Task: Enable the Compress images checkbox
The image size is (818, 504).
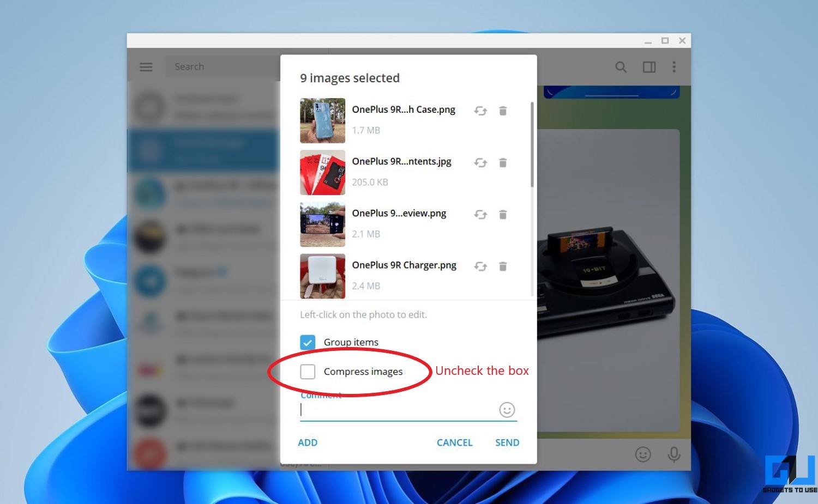Action: (x=308, y=371)
